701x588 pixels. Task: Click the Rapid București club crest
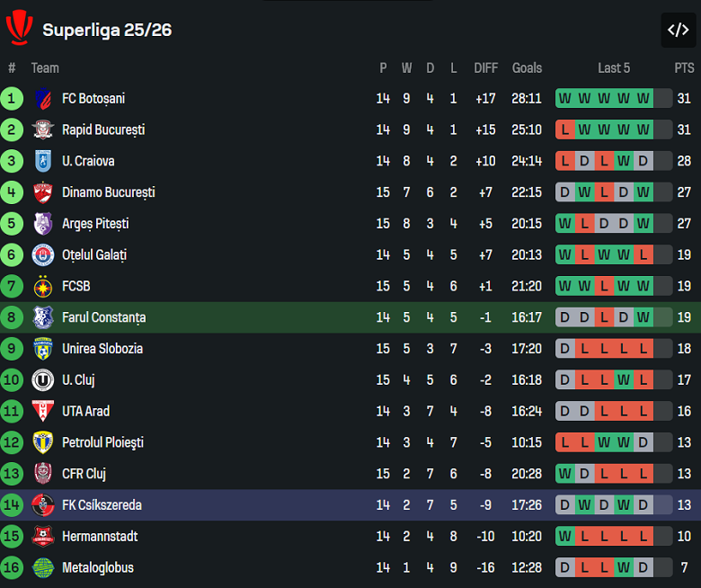point(42,129)
